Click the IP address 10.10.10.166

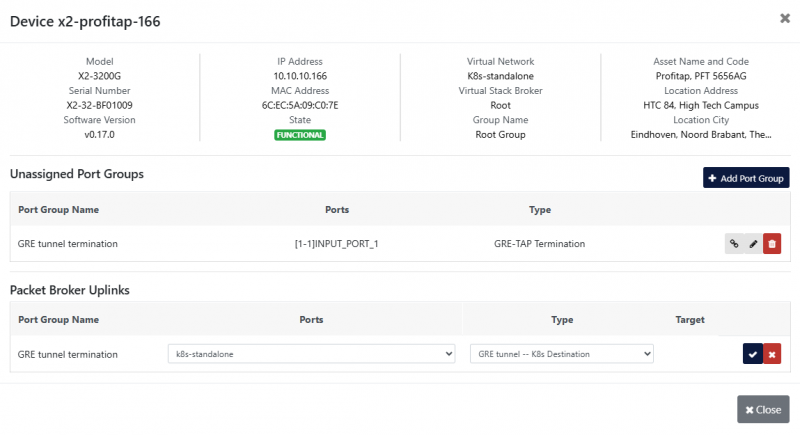tap(300, 76)
